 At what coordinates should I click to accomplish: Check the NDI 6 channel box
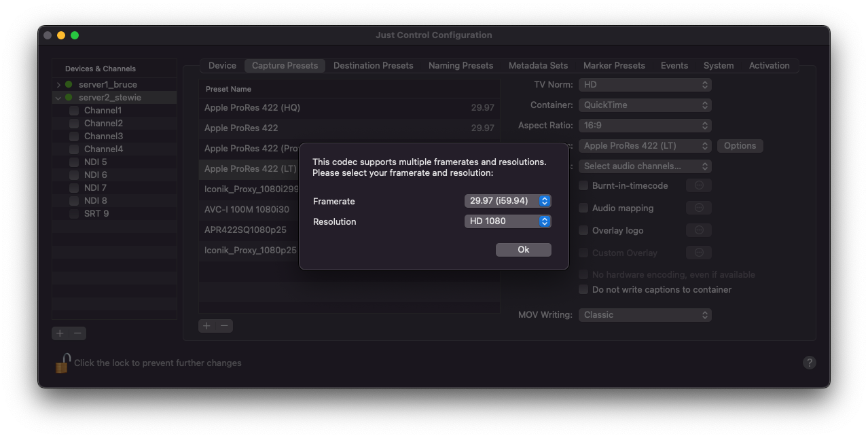(74, 175)
